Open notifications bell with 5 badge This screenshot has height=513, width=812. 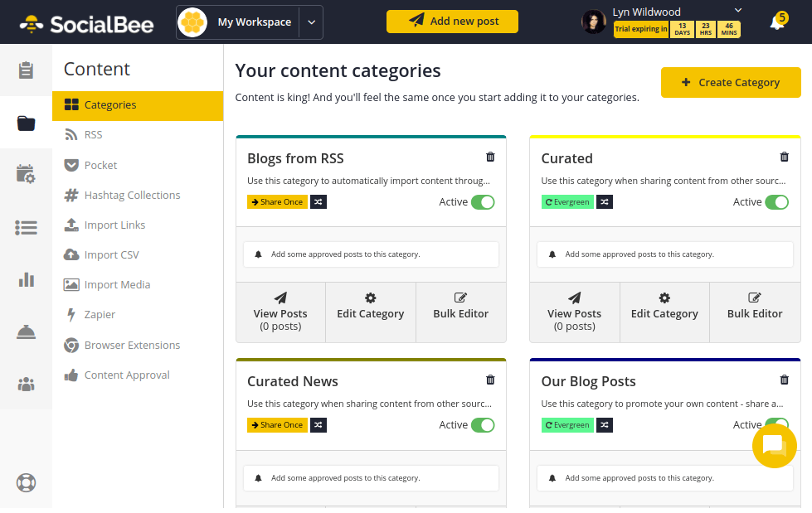[x=778, y=22]
